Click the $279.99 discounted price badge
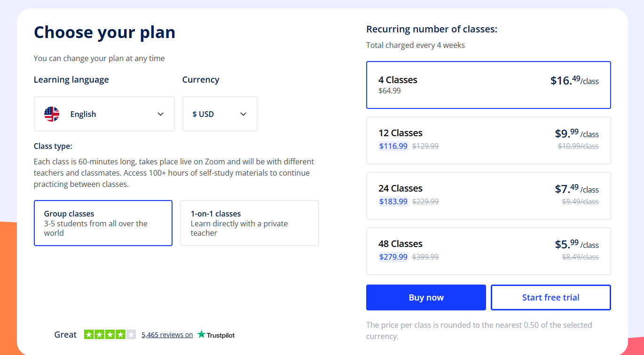Image resolution: width=644 pixels, height=355 pixels. click(393, 257)
